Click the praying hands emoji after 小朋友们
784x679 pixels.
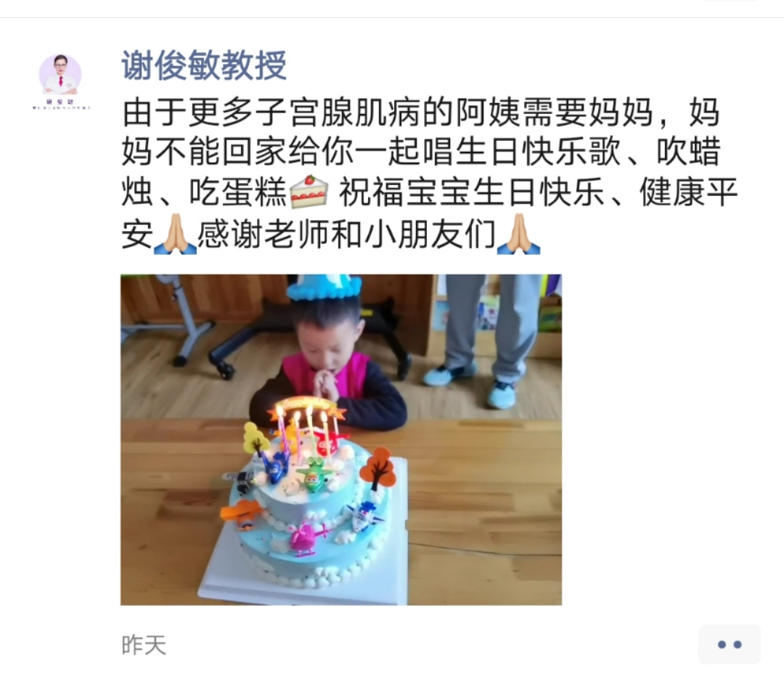[x=518, y=234]
